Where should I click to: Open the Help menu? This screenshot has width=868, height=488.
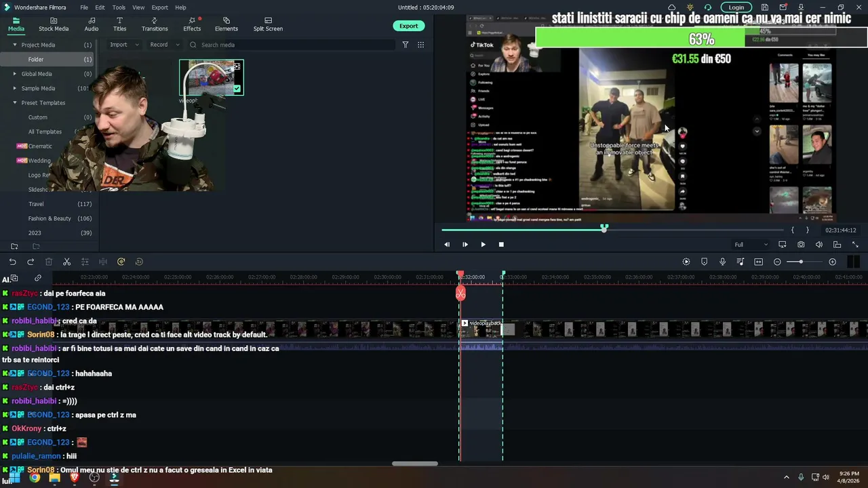[180, 7]
